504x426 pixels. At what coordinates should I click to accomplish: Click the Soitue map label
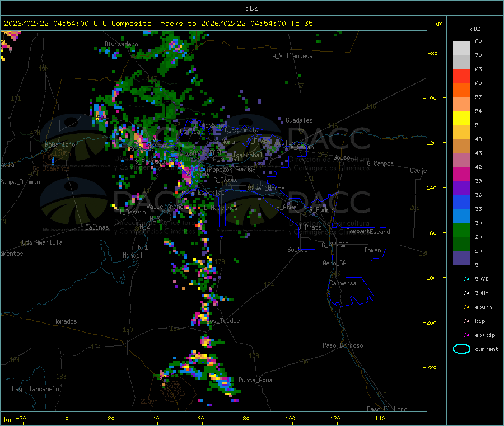(297, 250)
